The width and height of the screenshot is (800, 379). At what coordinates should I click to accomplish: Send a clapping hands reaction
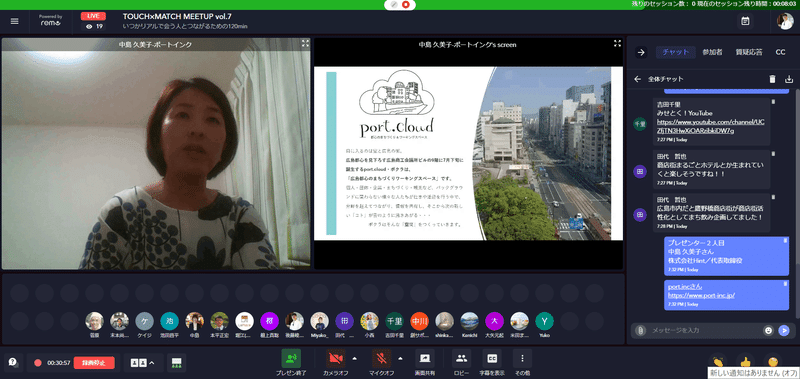(x=719, y=362)
